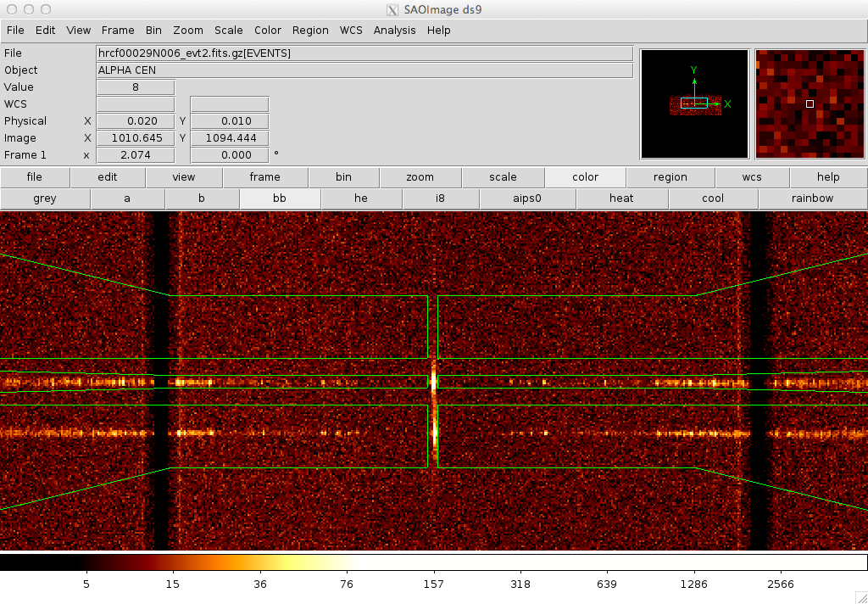Image resolution: width=868 pixels, height=604 pixels.
Task: Select the rainbow colormap
Action: (812, 199)
